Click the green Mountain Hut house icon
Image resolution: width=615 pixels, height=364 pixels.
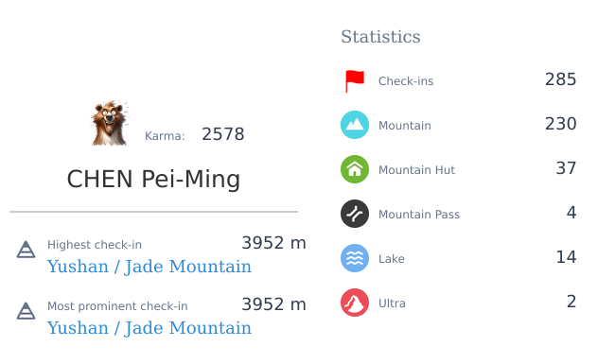coord(355,169)
